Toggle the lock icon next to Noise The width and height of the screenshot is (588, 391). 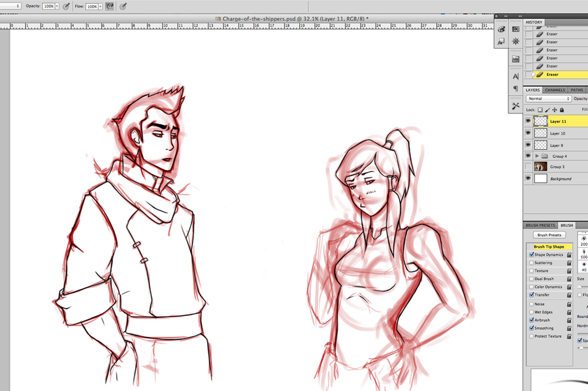569,304
